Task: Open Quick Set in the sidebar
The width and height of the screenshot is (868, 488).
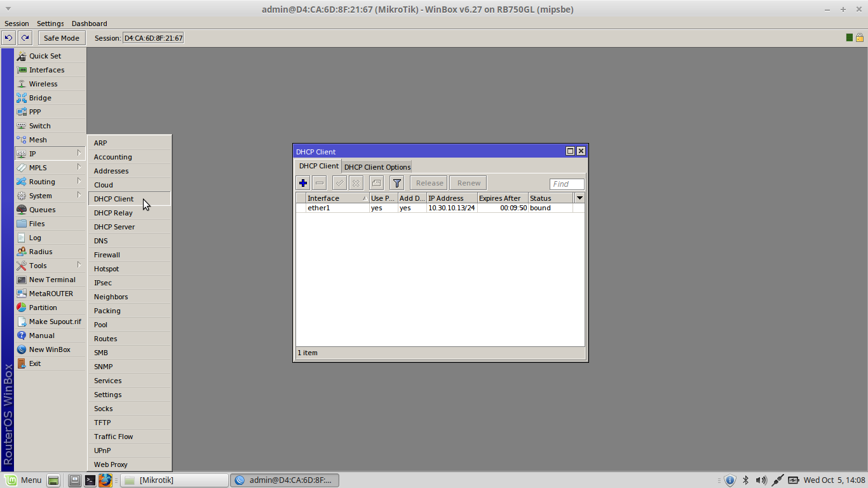Action: 50,56
